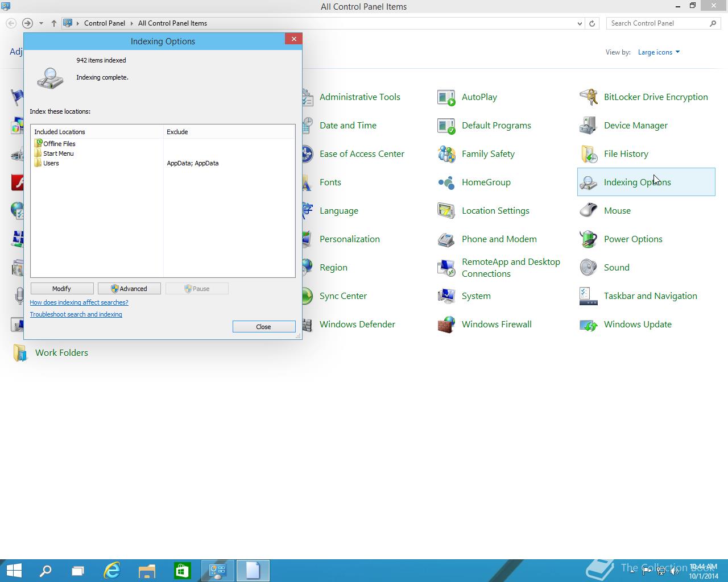Open 'Troubleshoot search and indexing' link
The image size is (728, 582).
tap(76, 314)
